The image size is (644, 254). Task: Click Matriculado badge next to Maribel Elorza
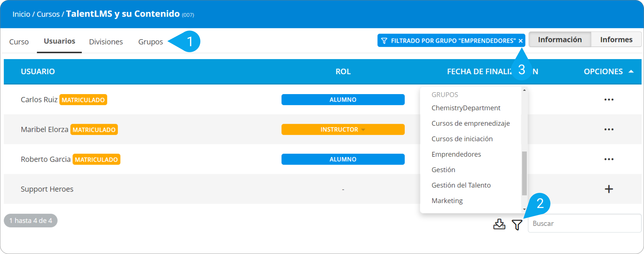point(94,130)
